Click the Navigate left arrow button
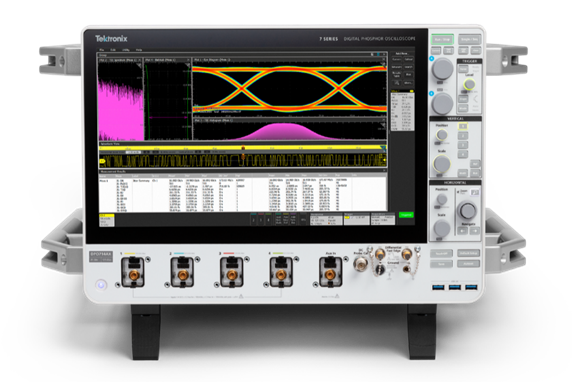Screen dimensions: 572x382 point(462,231)
